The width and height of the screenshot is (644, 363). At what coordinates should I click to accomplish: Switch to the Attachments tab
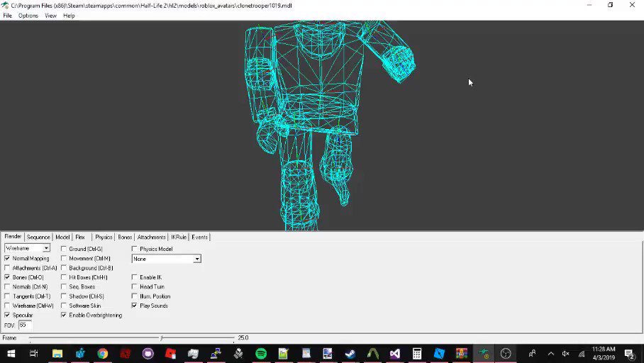(x=151, y=237)
